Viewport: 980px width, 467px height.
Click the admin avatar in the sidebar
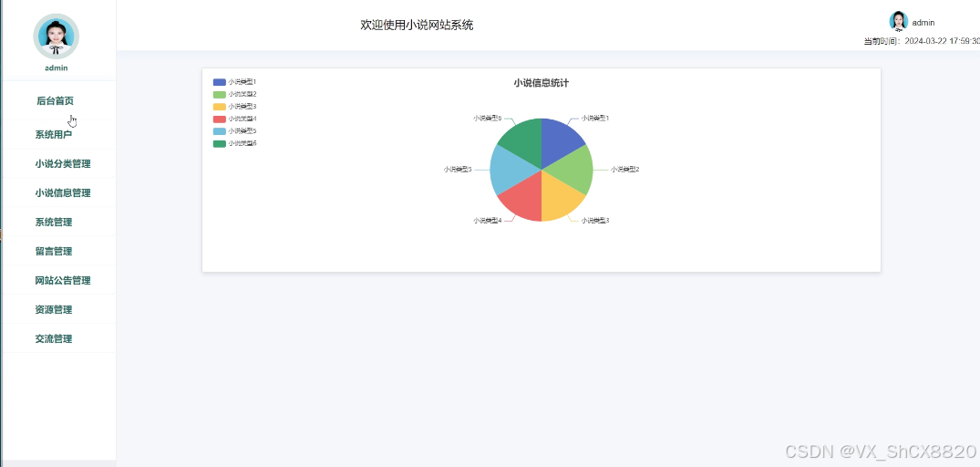57,36
